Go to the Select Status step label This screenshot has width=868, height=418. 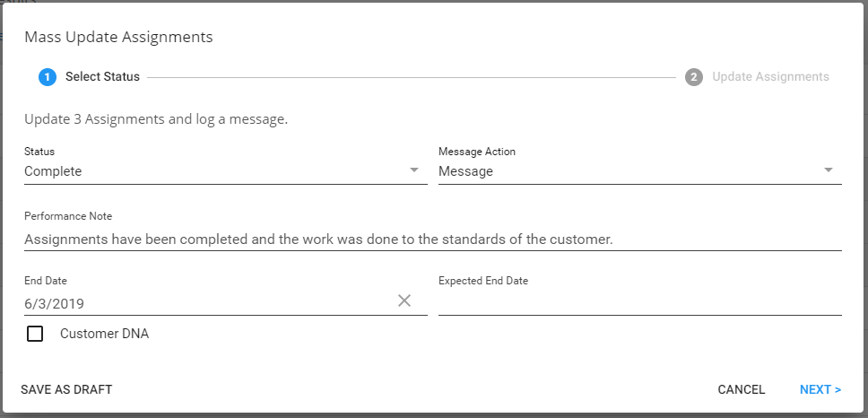pyautogui.click(x=102, y=77)
